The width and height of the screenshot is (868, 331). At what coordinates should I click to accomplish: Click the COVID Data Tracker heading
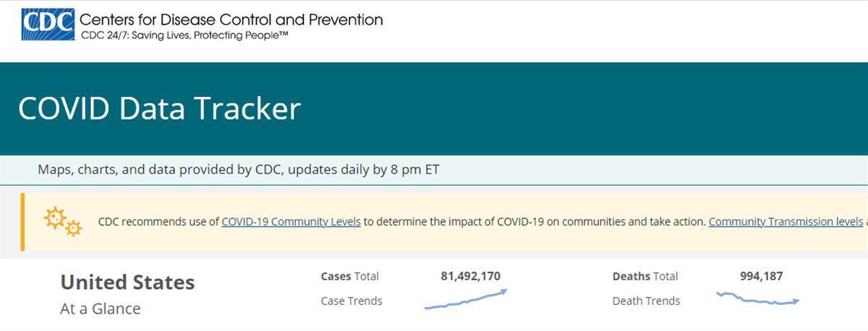[159, 109]
